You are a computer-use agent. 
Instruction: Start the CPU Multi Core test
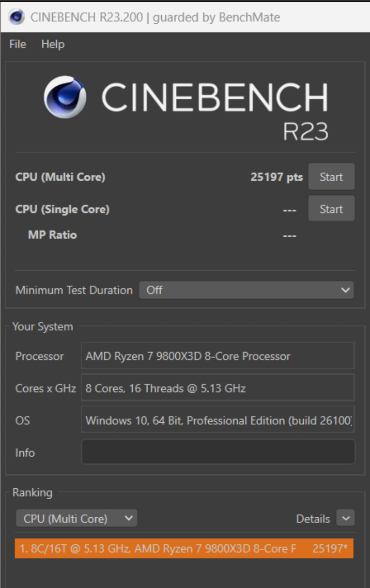[x=331, y=177]
